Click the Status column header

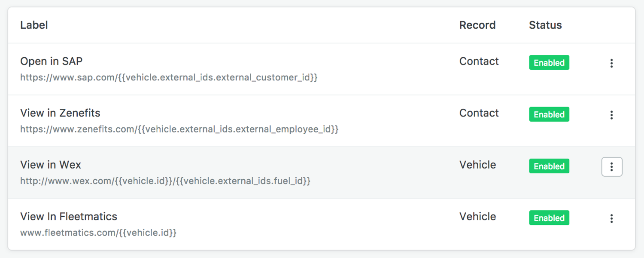(x=545, y=25)
